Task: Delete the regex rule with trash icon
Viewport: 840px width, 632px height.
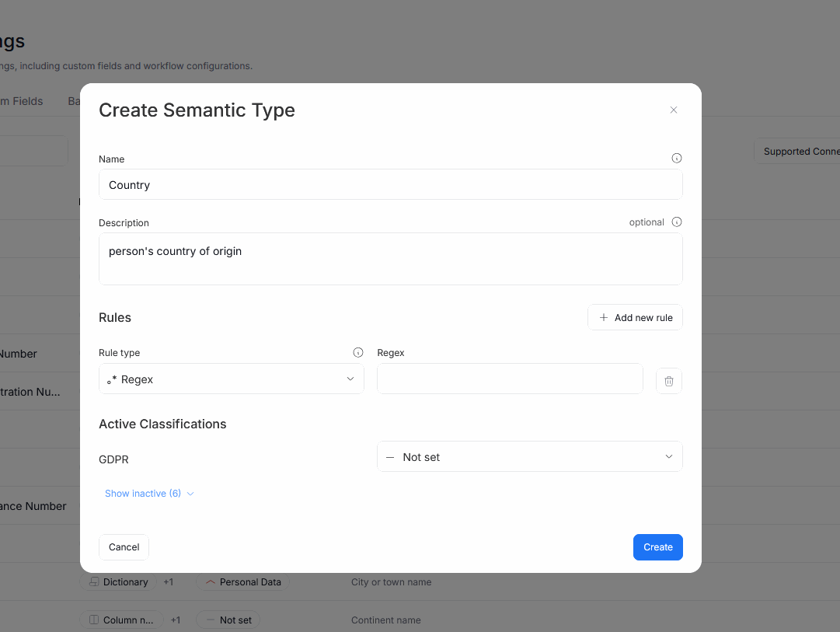Action: [x=669, y=381]
